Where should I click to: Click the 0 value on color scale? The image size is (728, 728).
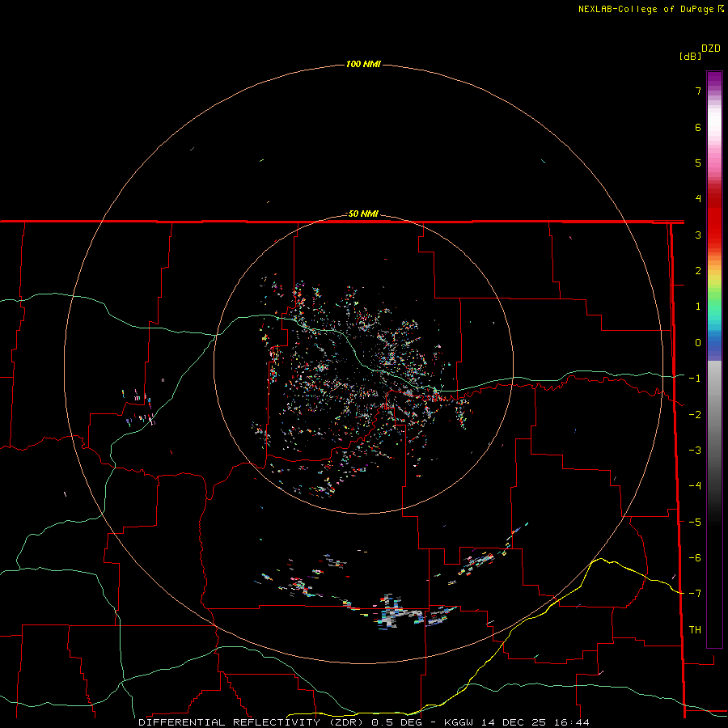click(698, 343)
